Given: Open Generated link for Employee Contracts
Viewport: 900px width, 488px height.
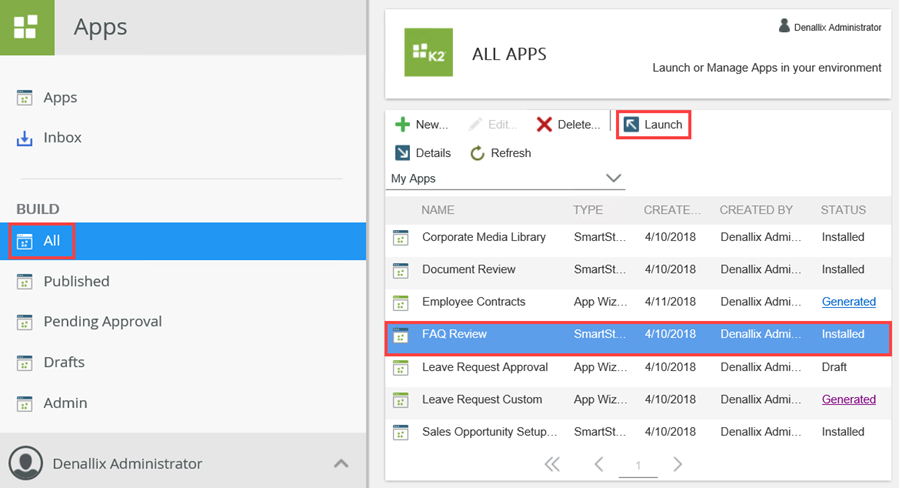Looking at the screenshot, I should (848, 302).
